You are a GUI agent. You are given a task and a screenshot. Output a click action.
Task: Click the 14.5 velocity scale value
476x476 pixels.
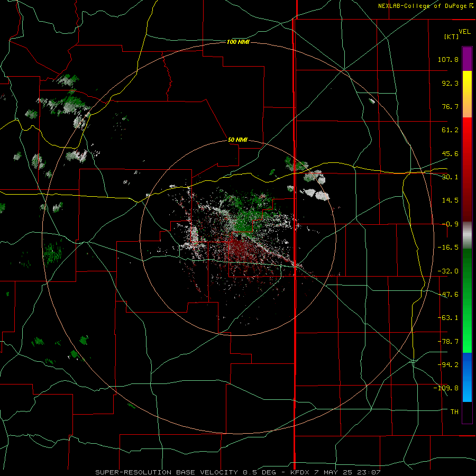450,200
